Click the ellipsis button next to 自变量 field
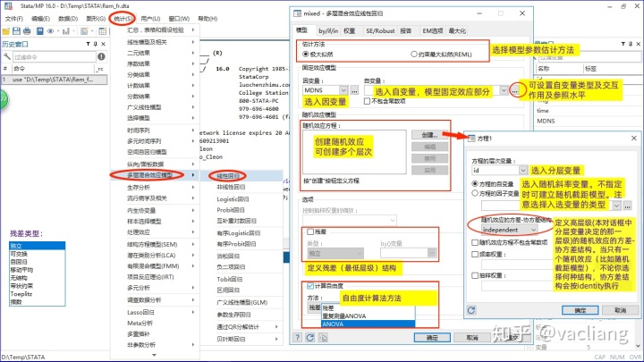Image resolution: width=644 pixels, height=362 pixels. [x=514, y=90]
